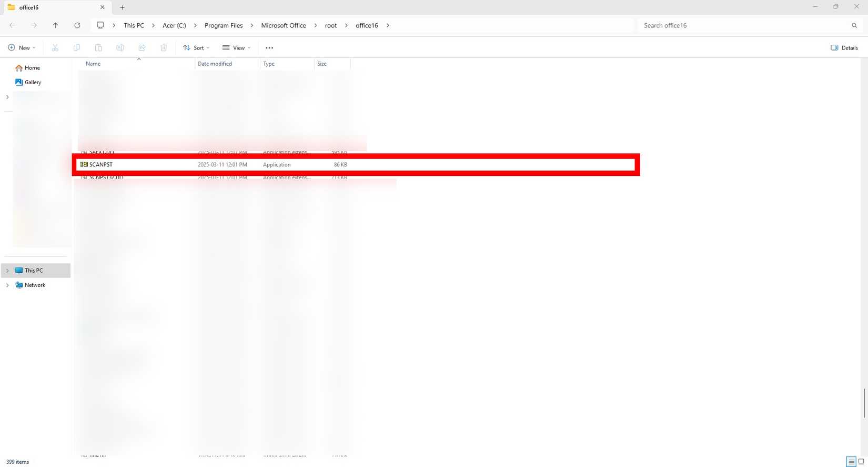The width and height of the screenshot is (868, 467).
Task: Click the Refresh icon in navigation bar
Action: click(x=77, y=25)
